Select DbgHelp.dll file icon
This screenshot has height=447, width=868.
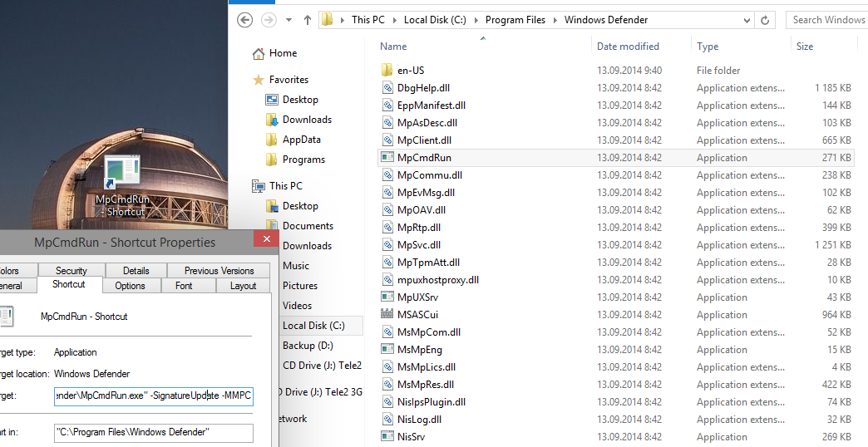pos(387,87)
